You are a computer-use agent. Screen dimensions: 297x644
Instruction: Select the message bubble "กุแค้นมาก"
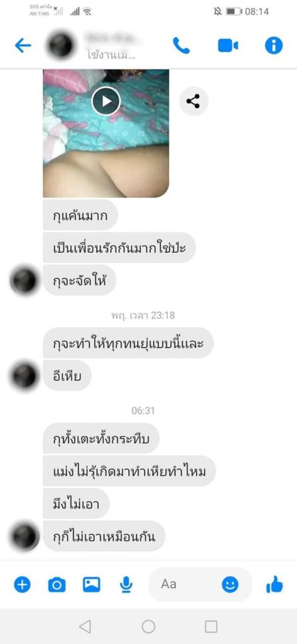80,215
